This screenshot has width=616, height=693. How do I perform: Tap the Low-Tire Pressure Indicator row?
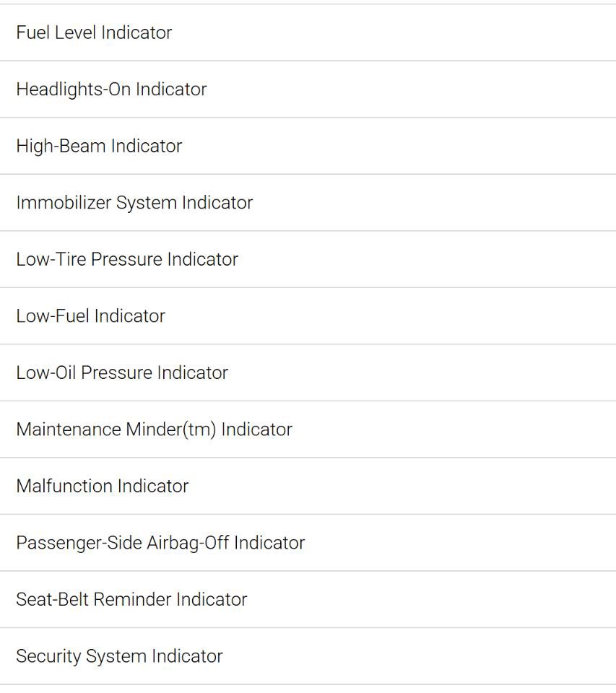point(308,259)
